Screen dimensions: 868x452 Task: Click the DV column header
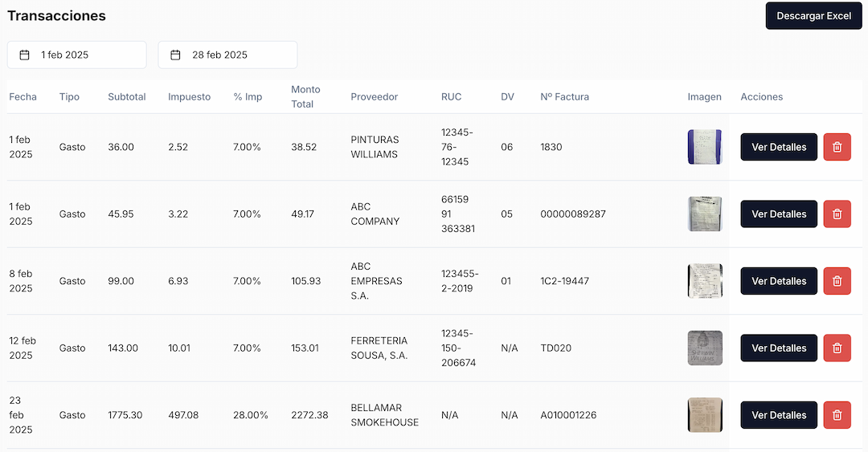508,97
